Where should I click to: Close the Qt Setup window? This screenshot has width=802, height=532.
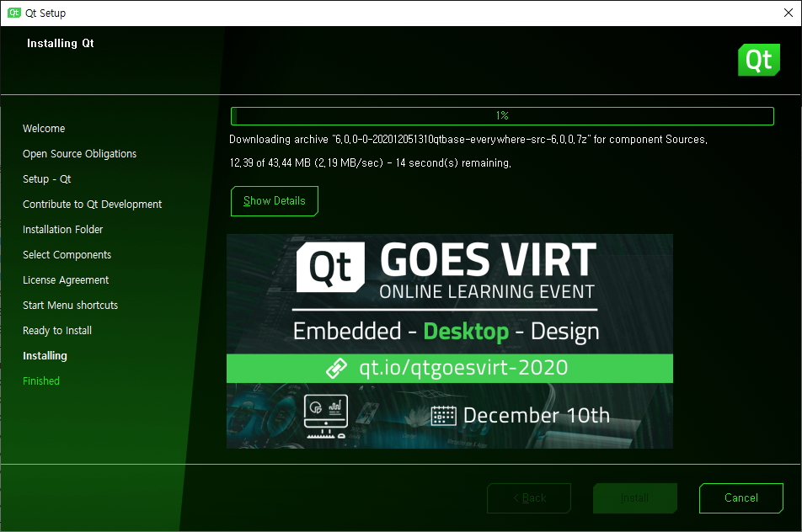coord(789,13)
